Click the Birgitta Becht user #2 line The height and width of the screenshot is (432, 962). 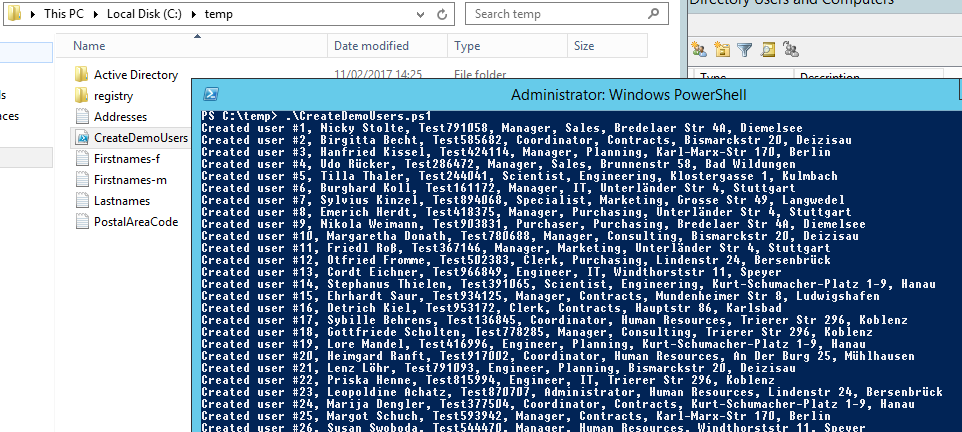pyautogui.click(x=526, y=140)
